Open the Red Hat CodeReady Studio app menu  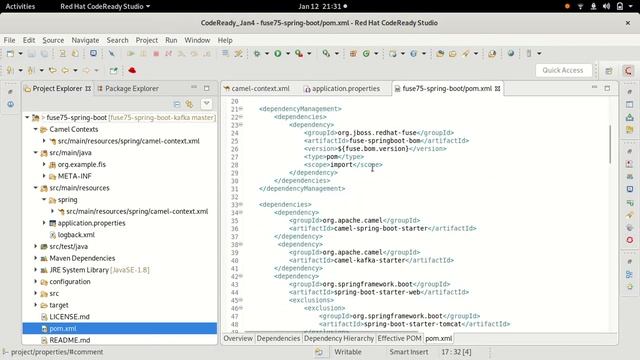coord(105,7)
